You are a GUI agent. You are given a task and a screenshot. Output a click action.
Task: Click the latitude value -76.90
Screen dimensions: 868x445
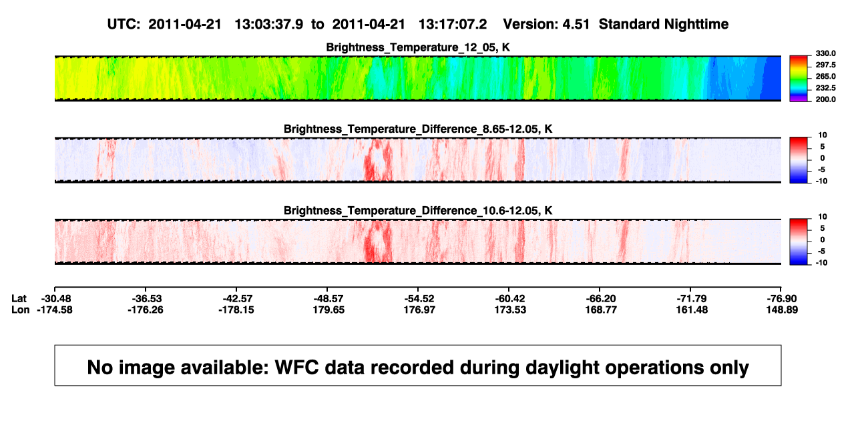coord(781,298)
